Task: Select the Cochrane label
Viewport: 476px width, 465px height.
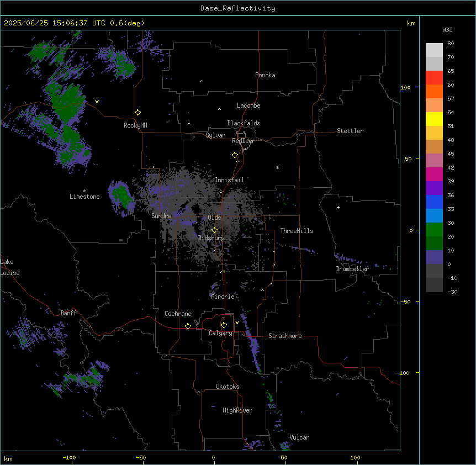Action: pyautogui.click(x=178, y=314)
